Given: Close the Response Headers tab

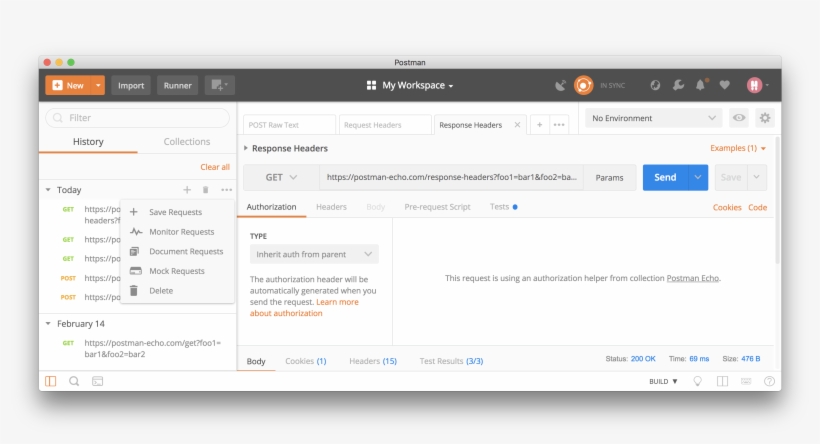Looking at the screenshot, I should (x=517, y=125).
